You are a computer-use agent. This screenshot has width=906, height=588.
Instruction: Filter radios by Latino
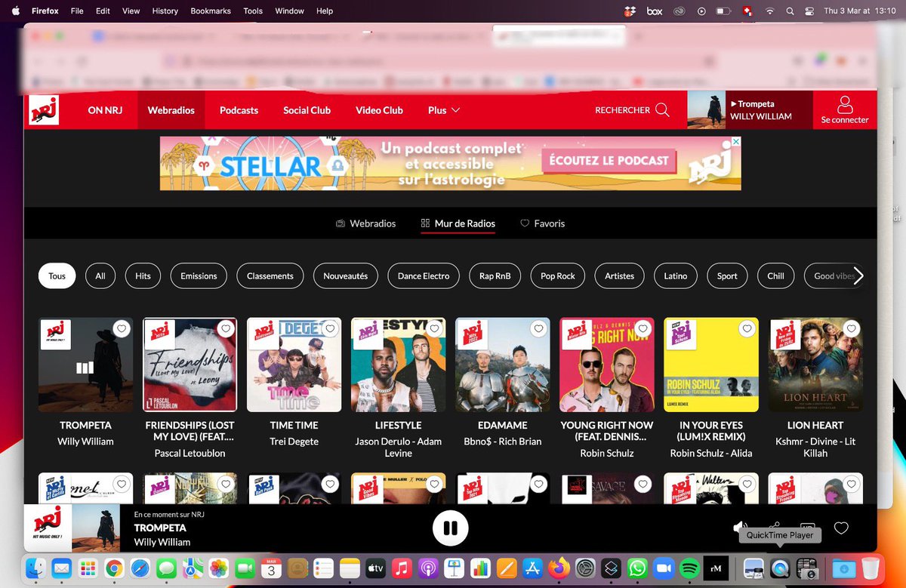click(676, 276)
